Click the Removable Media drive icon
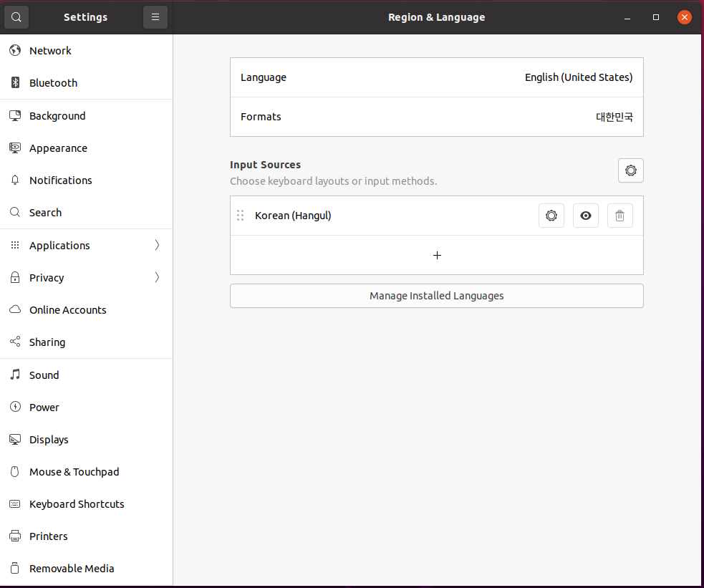The height and width of the screenshot is (588, 704). (x=15, y=568)
